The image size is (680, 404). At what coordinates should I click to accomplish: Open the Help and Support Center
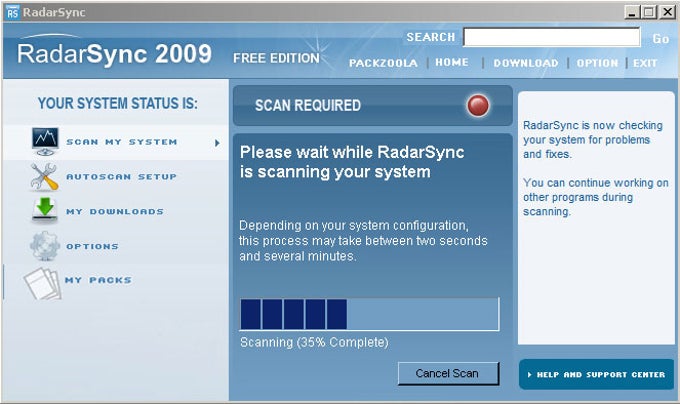point(596,375)
